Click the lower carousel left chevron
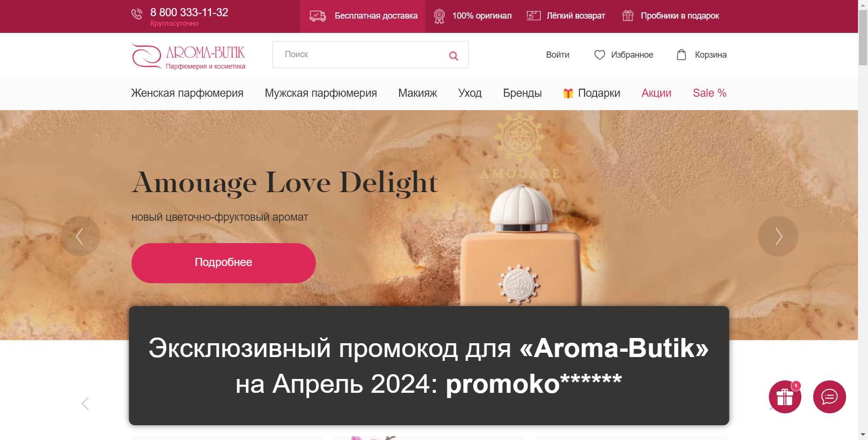This screenshot has width=868, height=440. pos(85,404)
